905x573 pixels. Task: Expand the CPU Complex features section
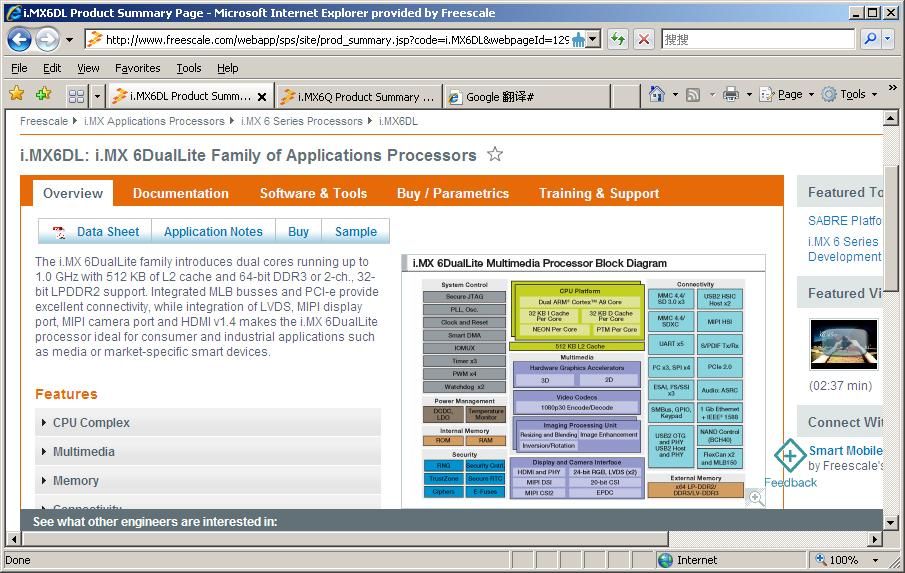click(x=208, y=422)
